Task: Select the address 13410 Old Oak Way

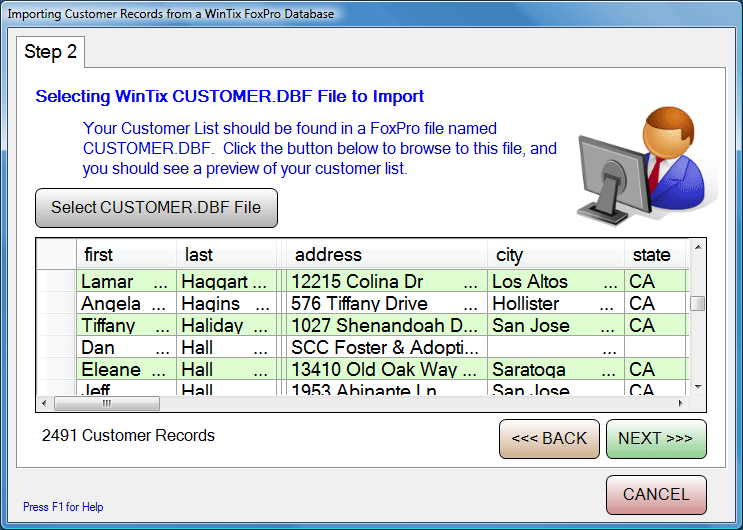Action: (387, 369)
